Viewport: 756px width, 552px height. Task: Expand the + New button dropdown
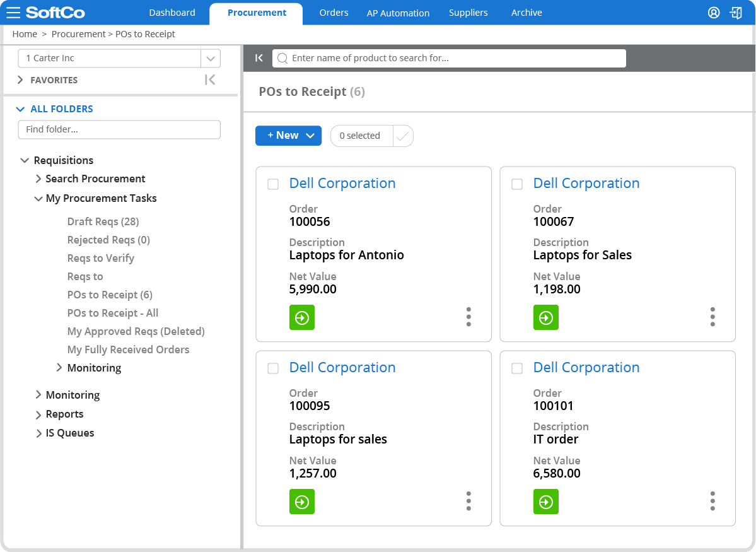click(x=310, y=135)
